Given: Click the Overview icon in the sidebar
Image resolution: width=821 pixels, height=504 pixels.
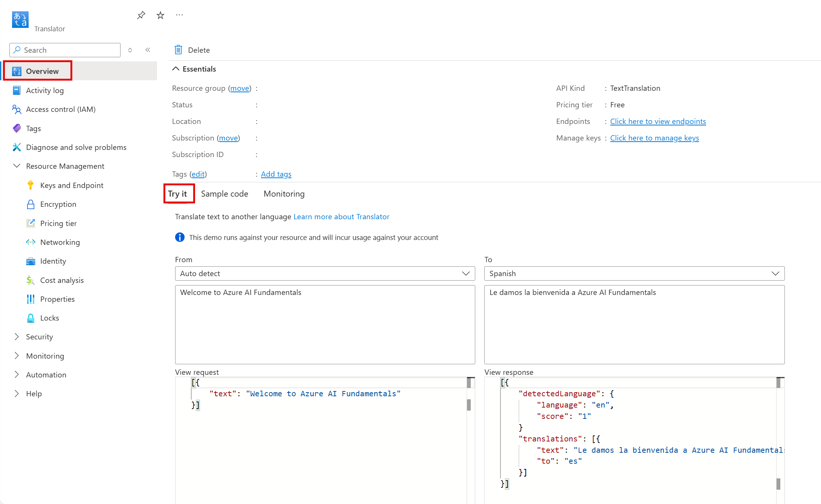Looking at the screenshot, I should (17, 71).
